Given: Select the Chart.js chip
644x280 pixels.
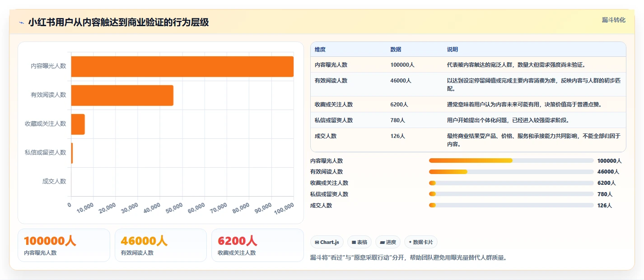Looking at the screenshot, I should coord(327,242).
